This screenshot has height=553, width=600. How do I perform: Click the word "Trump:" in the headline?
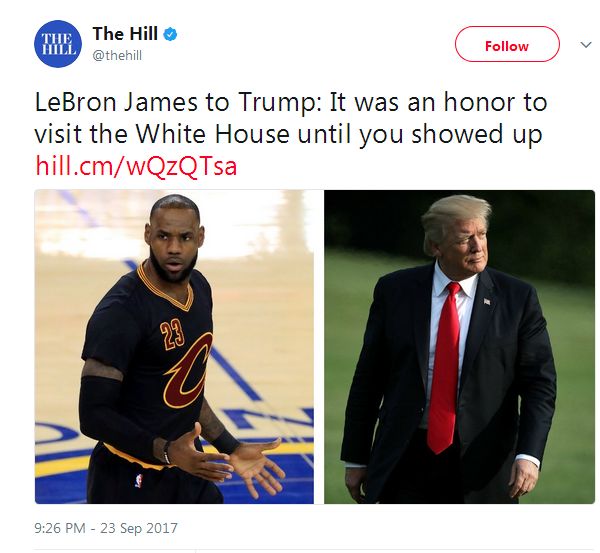click(x=280, y=103)
